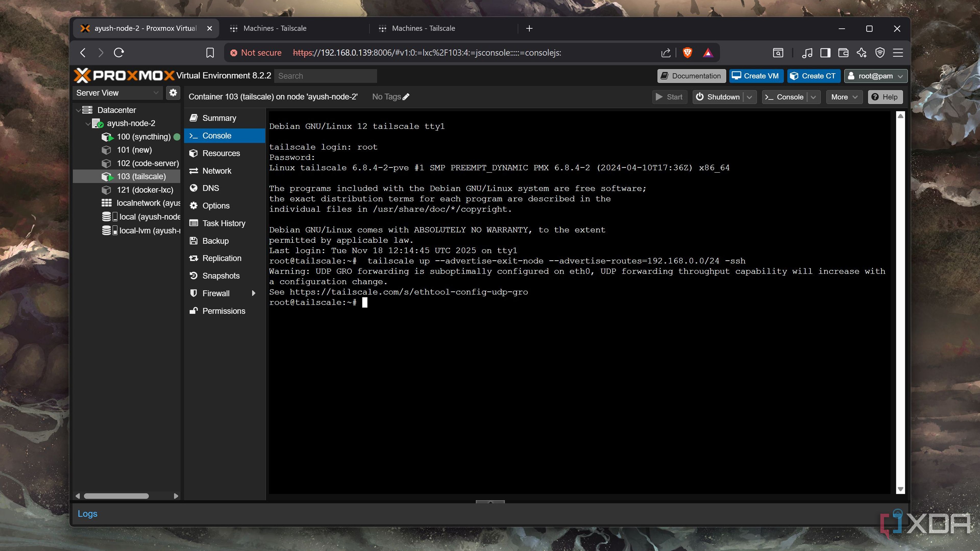This screenshot has width=980, height=551.
Task: Open the Permissions section
Action: [x=225, y=311]
